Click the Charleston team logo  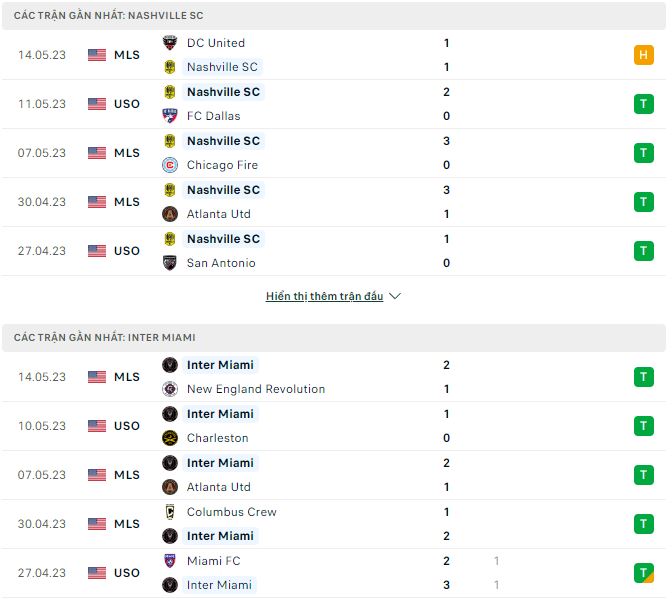[x=170, y=438]
